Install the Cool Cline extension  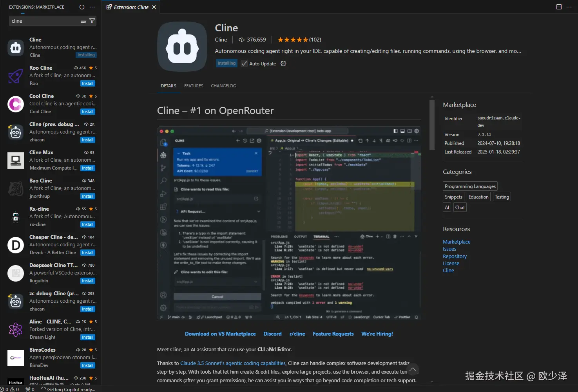click(x=88, y=112)
